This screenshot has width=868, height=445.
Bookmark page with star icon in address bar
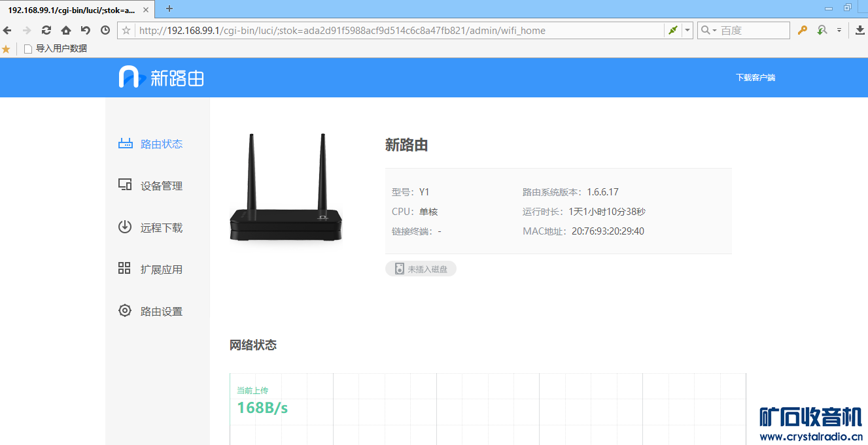(126, 30)
